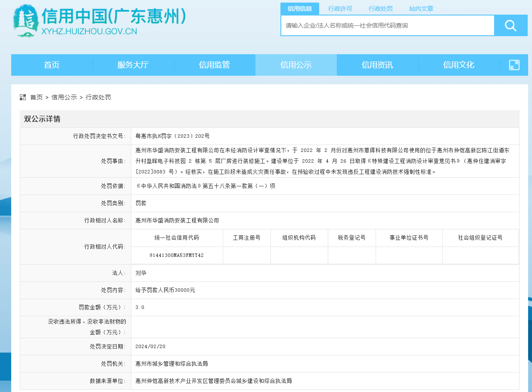Click the 行政相对人代码 label

[105, 247]
